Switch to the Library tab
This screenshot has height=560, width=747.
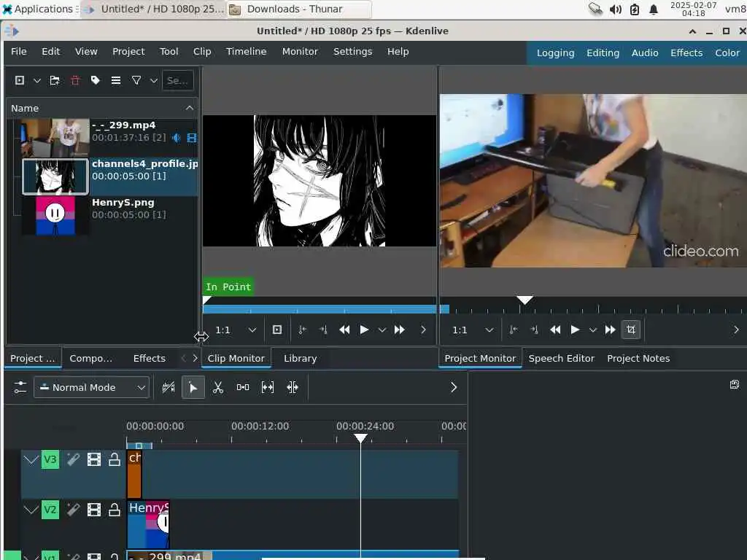click(x=300, y=359)
